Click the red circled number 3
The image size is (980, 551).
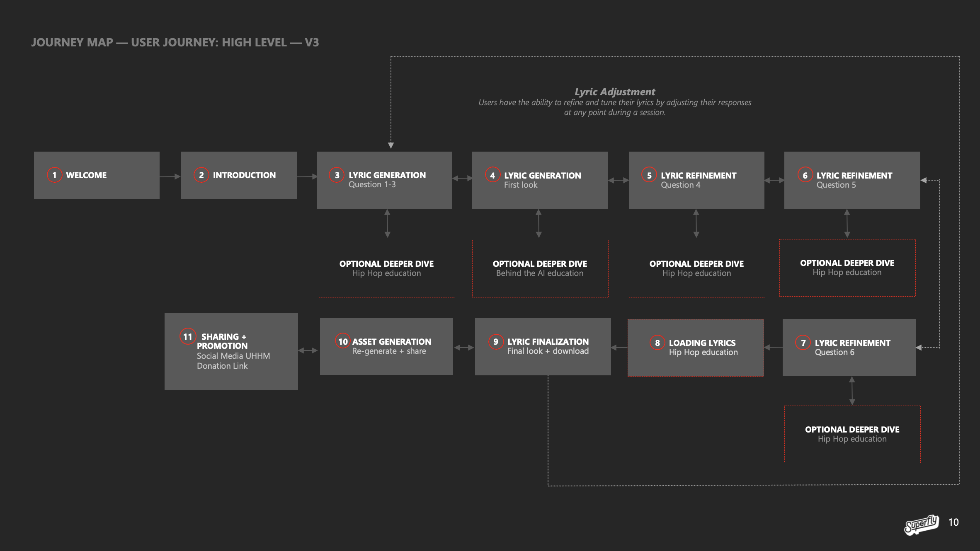[337, 175]
